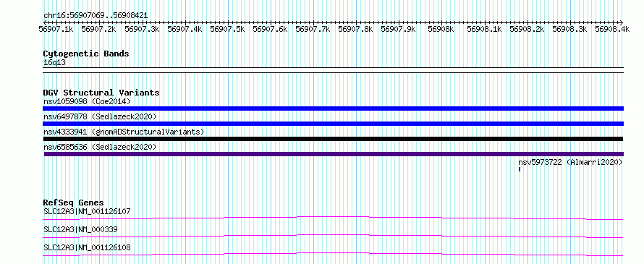The height and width of the screenshot is (264, 644).
Task: Click ruler position 56907.4k
Action: coord(185,29)
